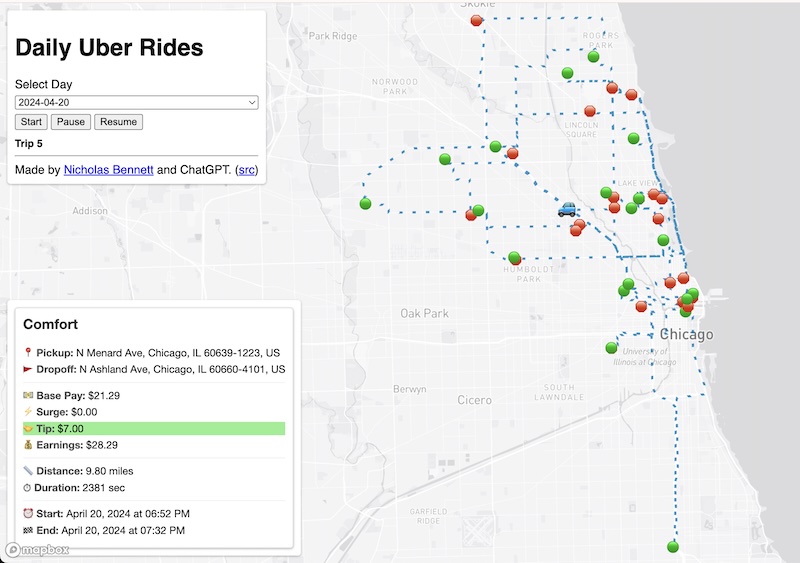The width and height of the screenshot is (800, 563).
Task: Click the Start button
Action: click(31, 121)
